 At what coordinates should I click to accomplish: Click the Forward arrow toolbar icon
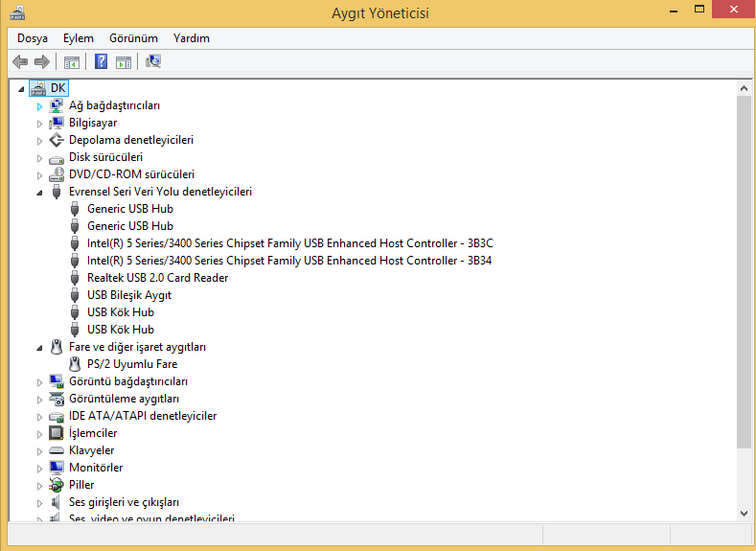tap(42, 61)
